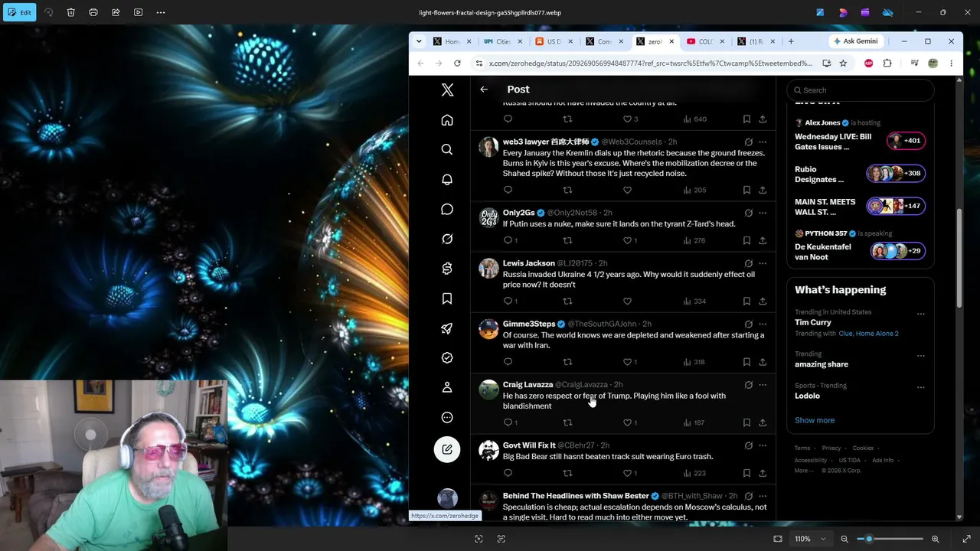Screen dimensions: 980x551
Task: Open More options in X sidebar
Action: coord(447,418)
